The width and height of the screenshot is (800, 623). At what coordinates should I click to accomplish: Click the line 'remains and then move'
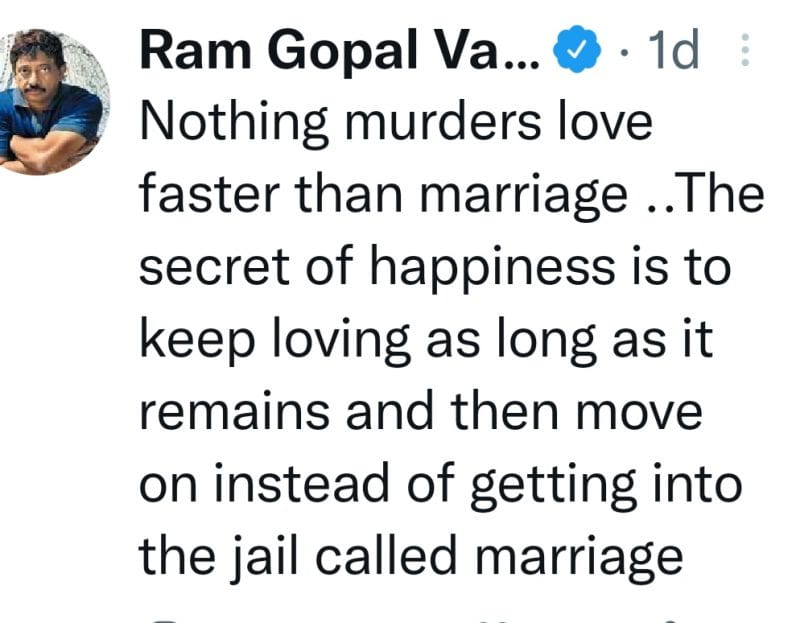coord(421,411)
